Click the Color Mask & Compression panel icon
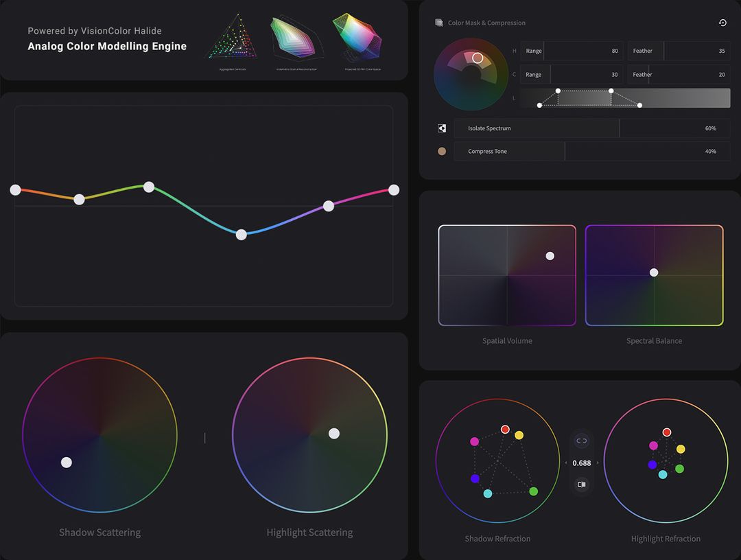 coord(438,22)
